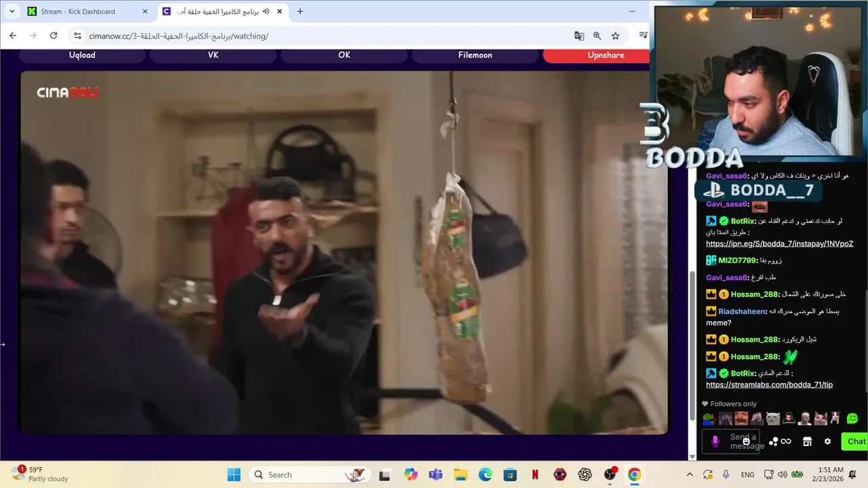Go forward in browser history
This screenshot has height=488, width=868.
click(x=33, y=36)
